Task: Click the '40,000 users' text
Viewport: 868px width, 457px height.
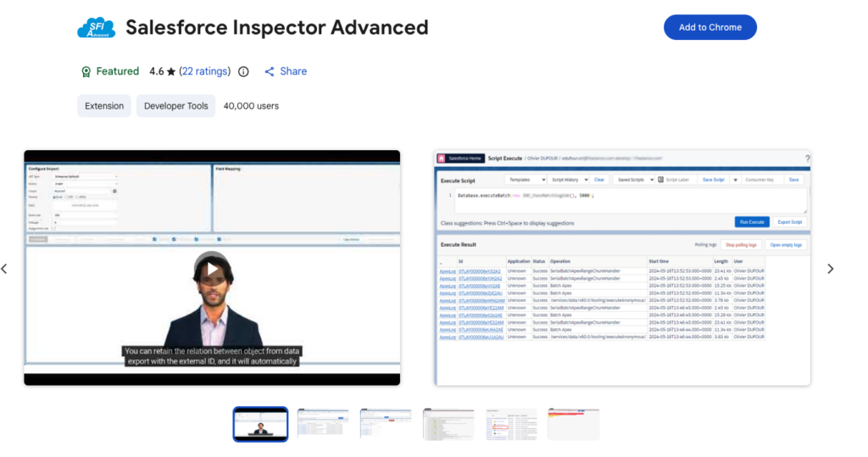Action: [251, 106]
